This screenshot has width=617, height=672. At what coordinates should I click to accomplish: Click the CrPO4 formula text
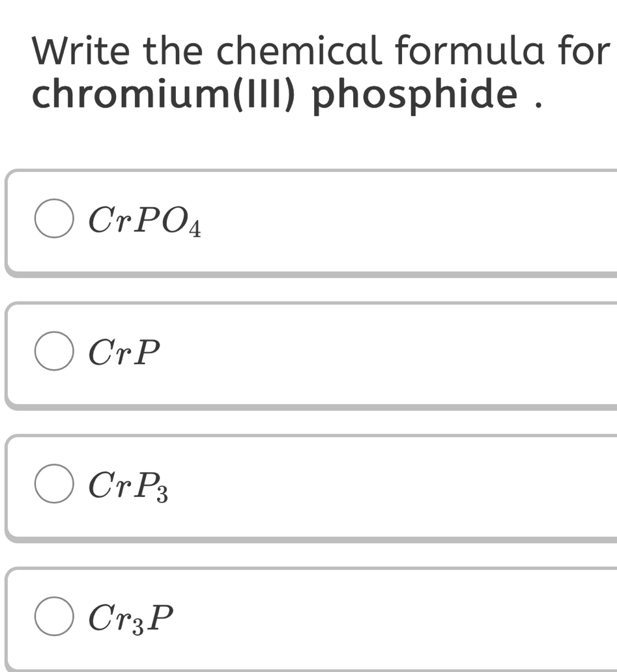pyautogui.click(x=145, y=220)
